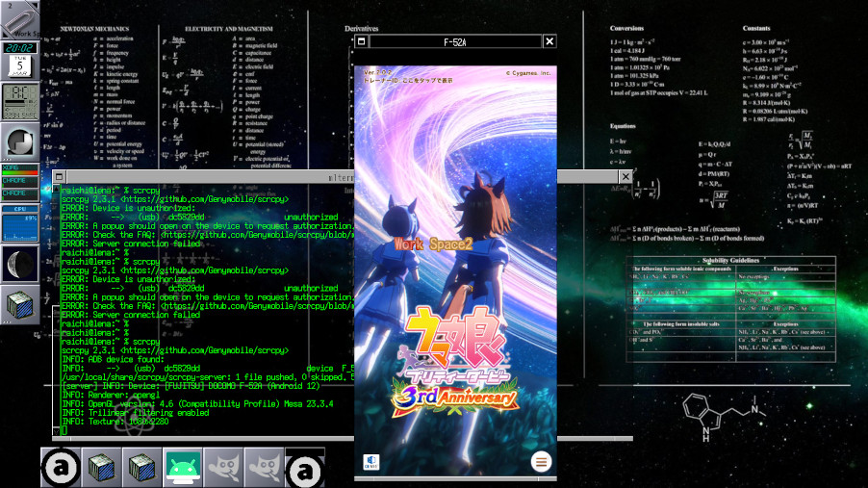The height and width of the screenshot is (488, 868).
Task: Click the cube app icon beside the Android icon
Action: pyautogui.click(x=142, y=468)
